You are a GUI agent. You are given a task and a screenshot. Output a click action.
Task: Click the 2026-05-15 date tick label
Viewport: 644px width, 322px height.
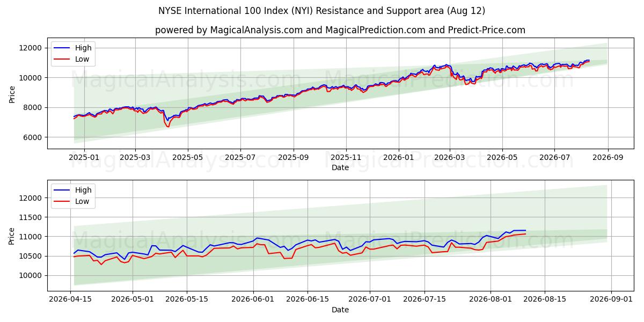point(187,299)
